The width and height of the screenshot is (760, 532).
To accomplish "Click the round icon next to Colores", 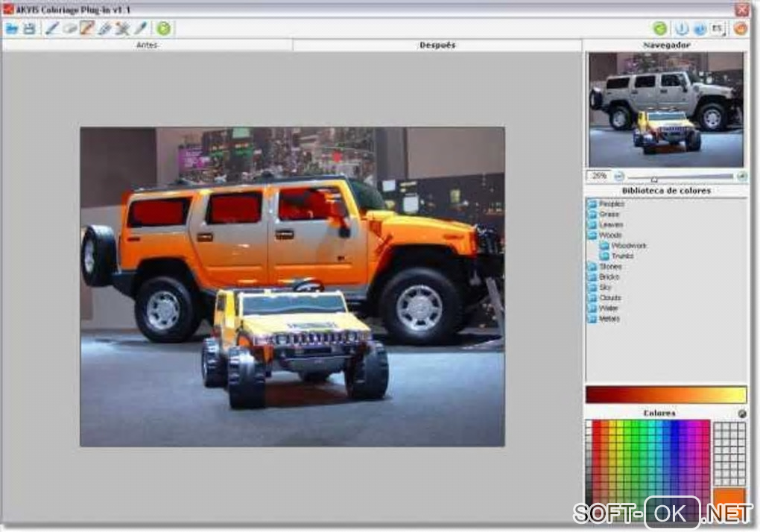I will (x=741, y=414).
